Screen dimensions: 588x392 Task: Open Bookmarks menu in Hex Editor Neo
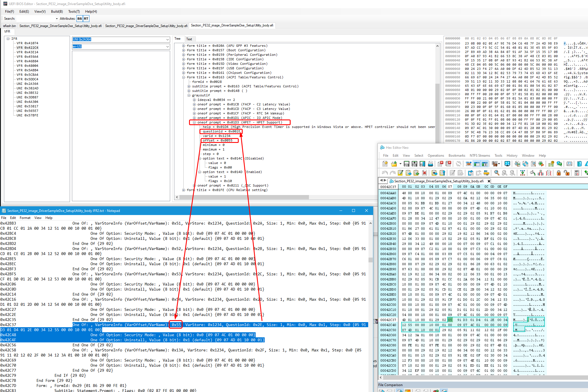[x=457, y=156]
